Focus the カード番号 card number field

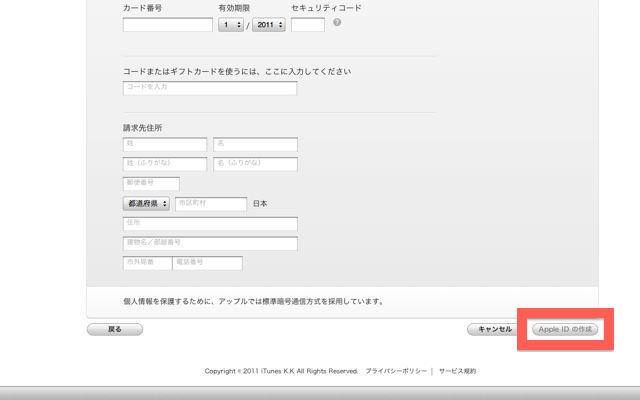pyautogui.click(x=168, y=24)
